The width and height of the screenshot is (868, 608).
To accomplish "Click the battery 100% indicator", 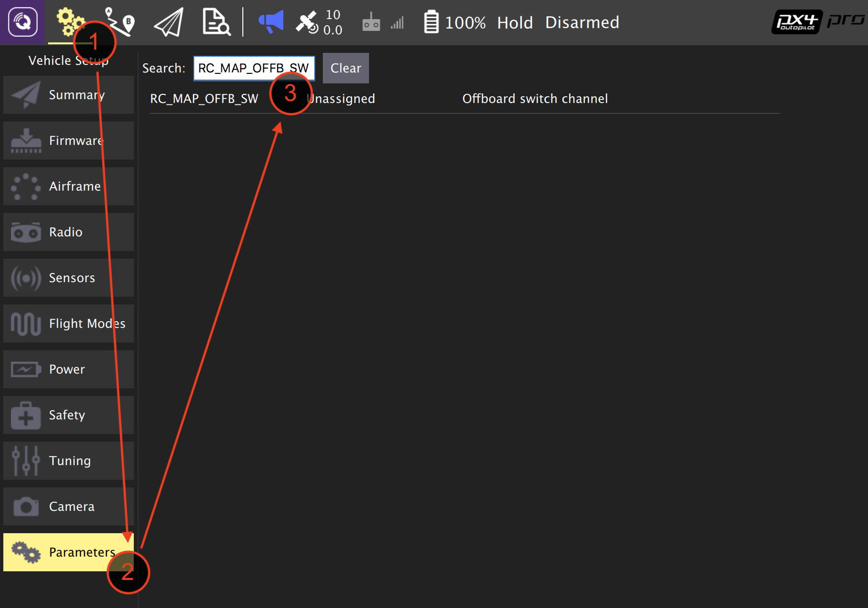I will (454, 22).
